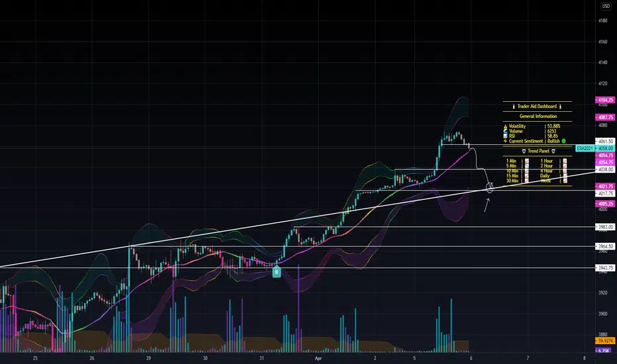The height and width of the screenshot is (364, 617).
Task: Click date 7 on the time axis
Action: tap(528, 358)
